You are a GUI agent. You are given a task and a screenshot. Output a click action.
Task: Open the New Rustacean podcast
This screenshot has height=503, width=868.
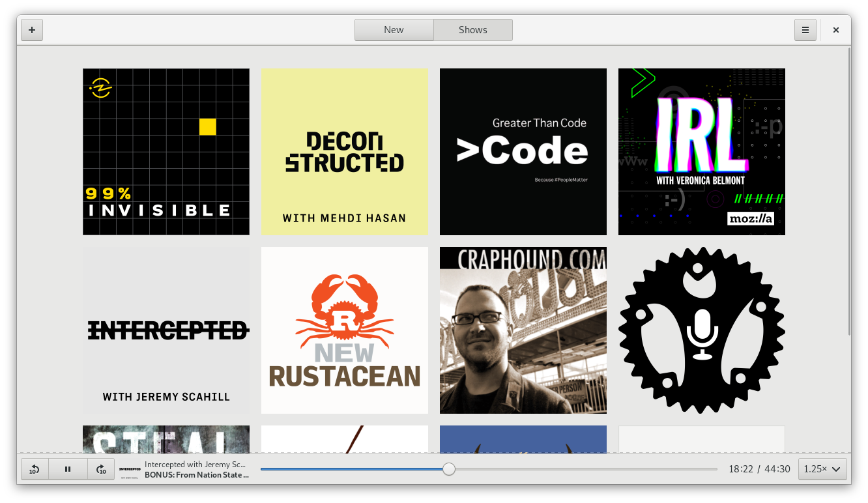point(345,330)
